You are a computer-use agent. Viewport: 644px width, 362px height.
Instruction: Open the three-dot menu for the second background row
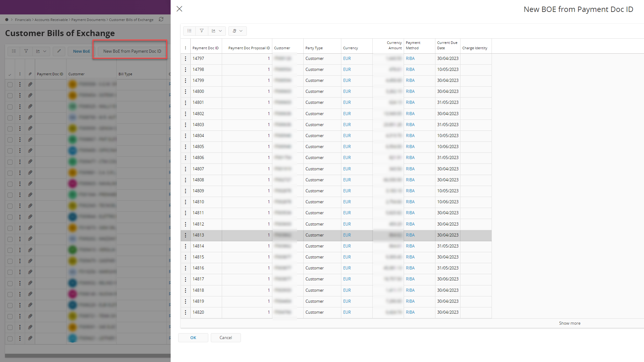point(20,95)
